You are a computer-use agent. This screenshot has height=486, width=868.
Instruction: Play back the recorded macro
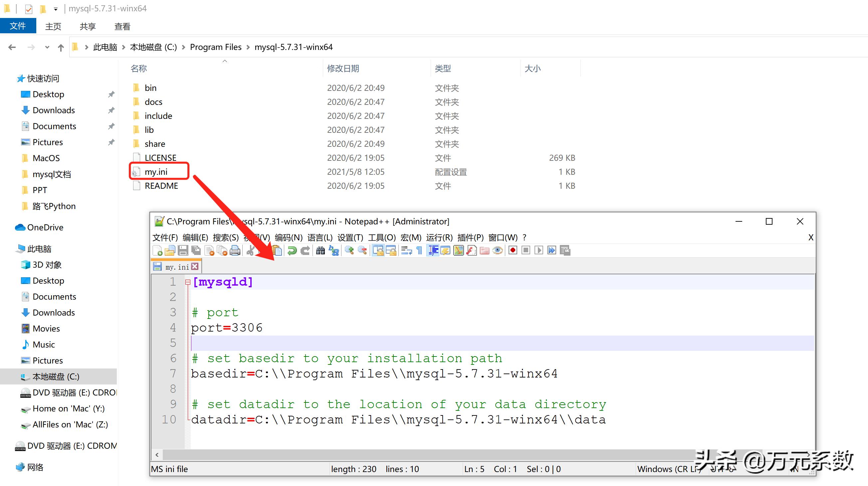coord(539,250)
